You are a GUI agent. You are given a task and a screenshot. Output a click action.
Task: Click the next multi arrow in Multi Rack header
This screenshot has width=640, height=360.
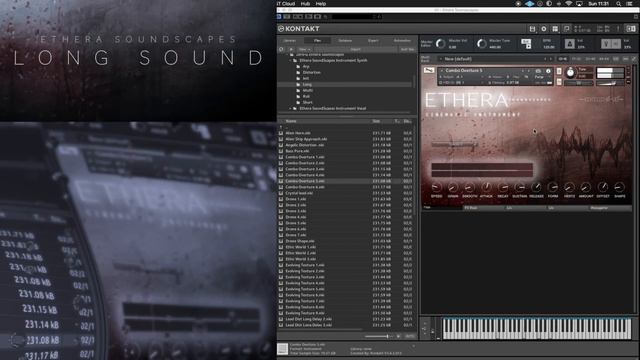(x=551, y=59)
